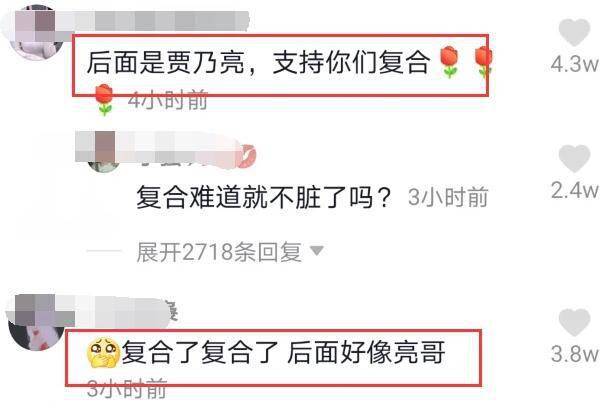Click the blurred username of the bottom comment
The width and height of the screenshot is (614, 409).
coord(117,311)
